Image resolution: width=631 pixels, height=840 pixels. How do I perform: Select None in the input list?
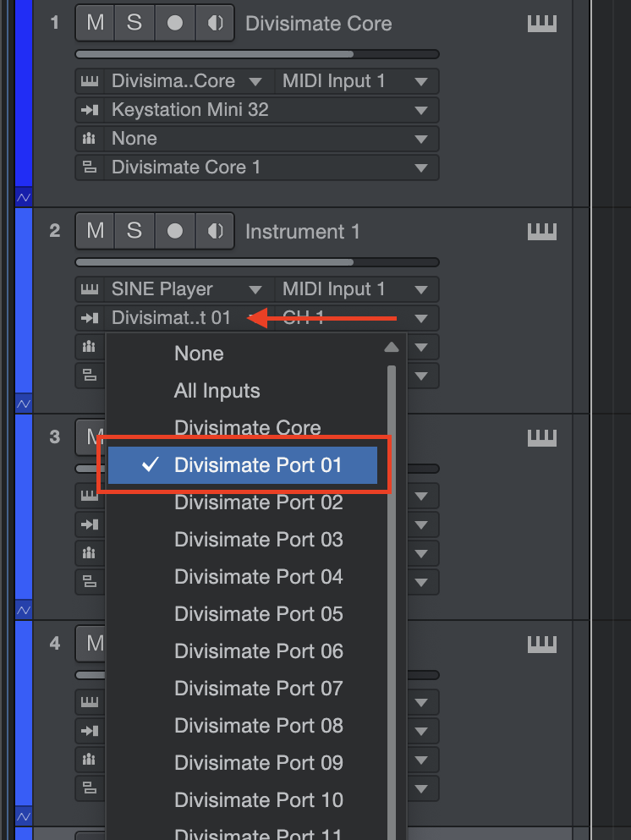243,354
